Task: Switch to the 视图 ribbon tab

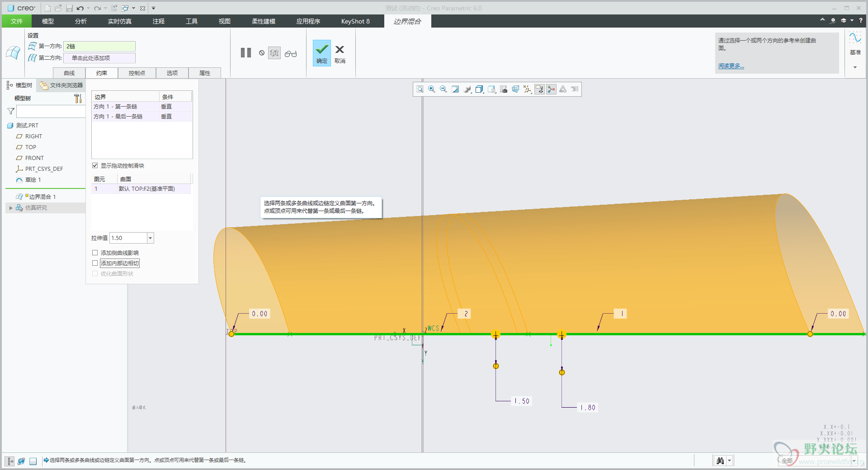Action: 225,21
